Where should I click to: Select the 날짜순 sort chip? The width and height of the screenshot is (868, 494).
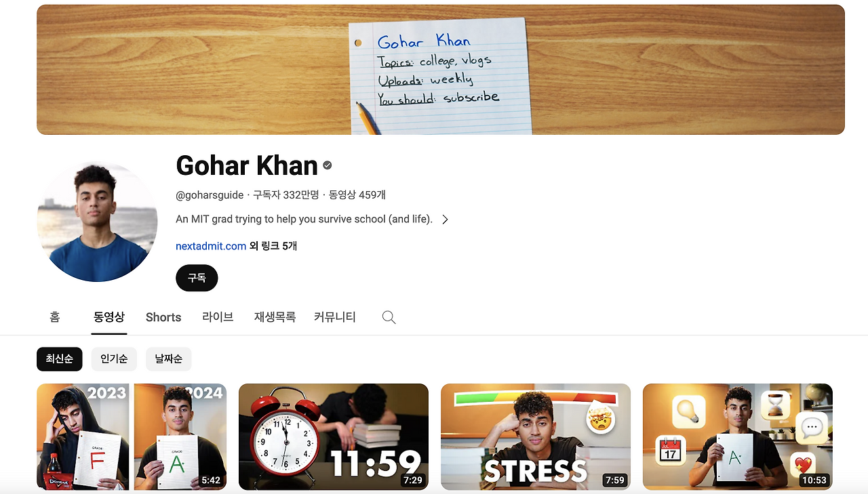coord(168,359)
